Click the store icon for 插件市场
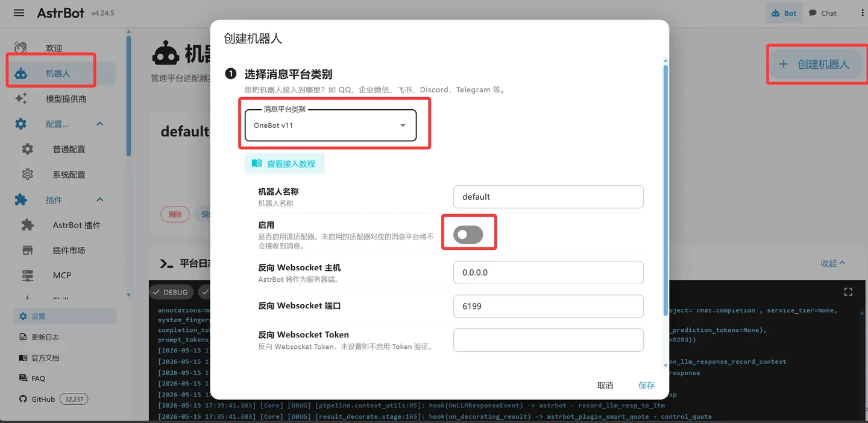 (28, 250)
